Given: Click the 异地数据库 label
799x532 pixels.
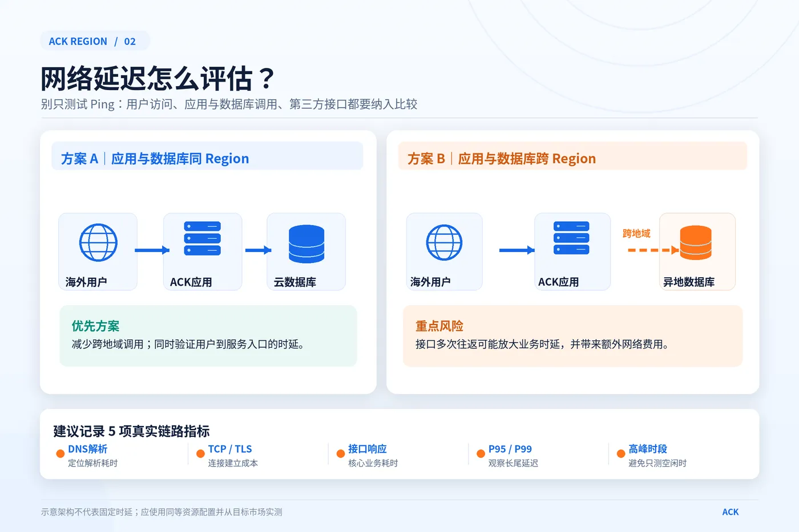Looking at the screenshot, I should [x=689, y=282].
